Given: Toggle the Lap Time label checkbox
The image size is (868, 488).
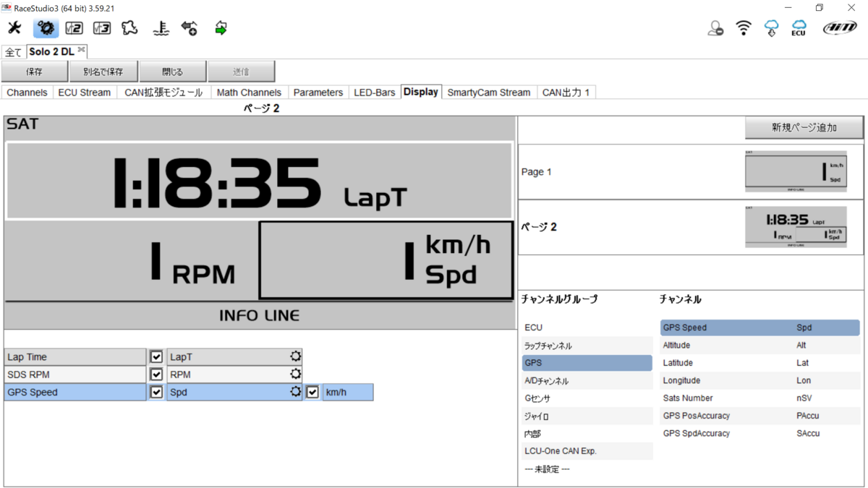Looking at the screenshot, I should tap(156, 356).
